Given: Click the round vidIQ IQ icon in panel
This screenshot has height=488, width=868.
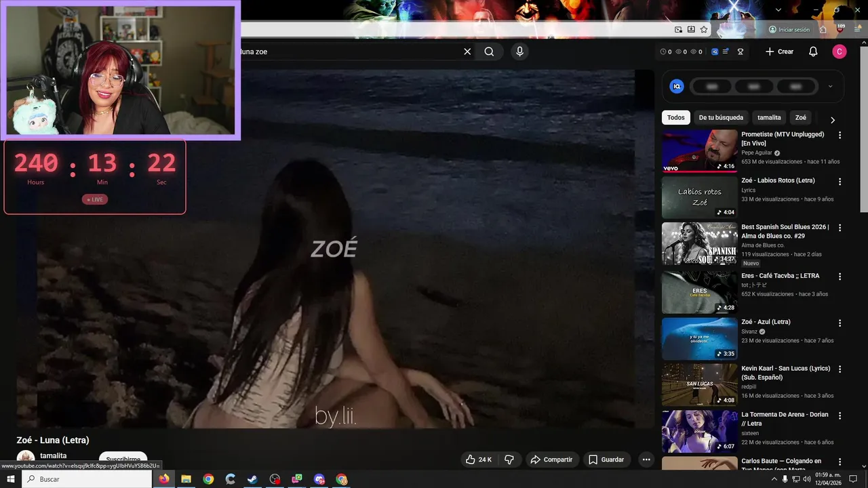Looking at the screenshot, I should click(677, 86).
